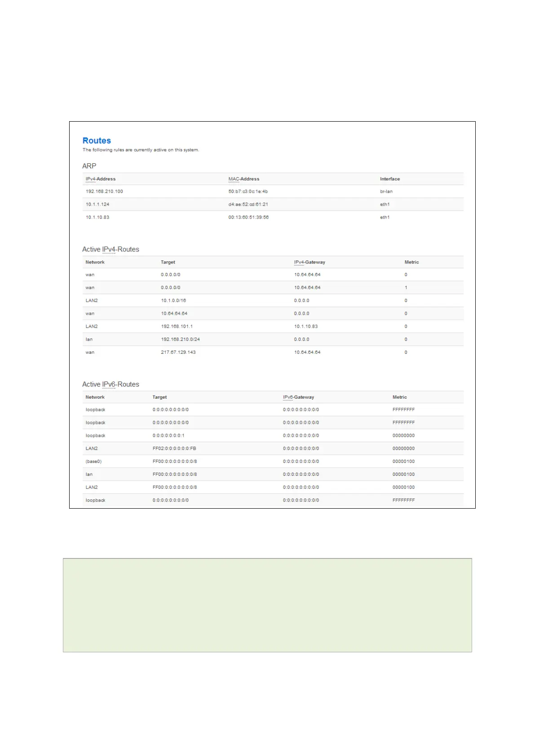Select route target 192.168.210.0/24
535x756 pixels.
180,339
